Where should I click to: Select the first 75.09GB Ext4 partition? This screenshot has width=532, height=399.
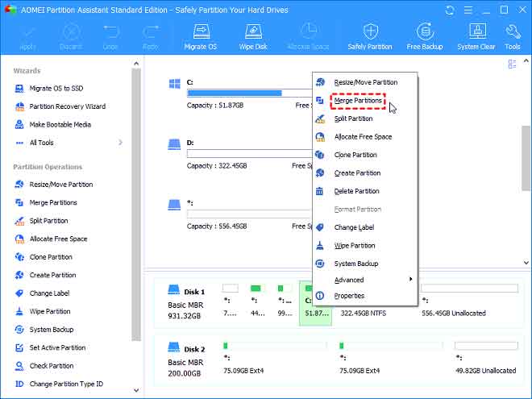click(274, 358)
